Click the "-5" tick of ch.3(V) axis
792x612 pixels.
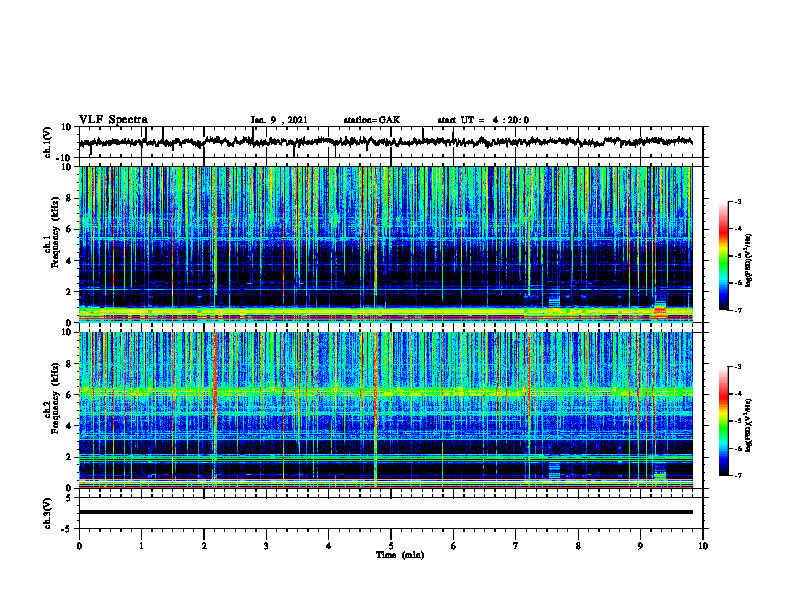tap(68, 529)
